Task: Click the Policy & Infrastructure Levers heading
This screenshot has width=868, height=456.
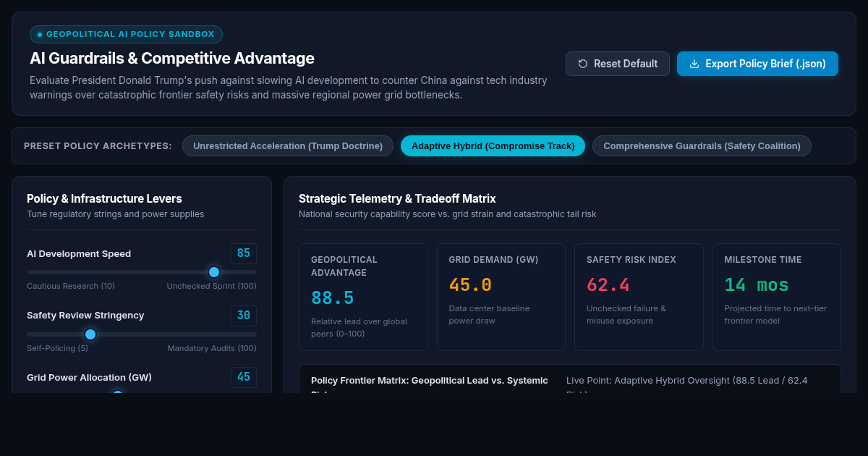Action: (x=104, y=198)
